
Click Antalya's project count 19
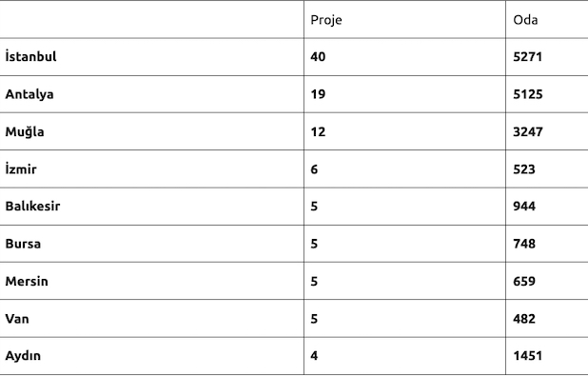318,94
